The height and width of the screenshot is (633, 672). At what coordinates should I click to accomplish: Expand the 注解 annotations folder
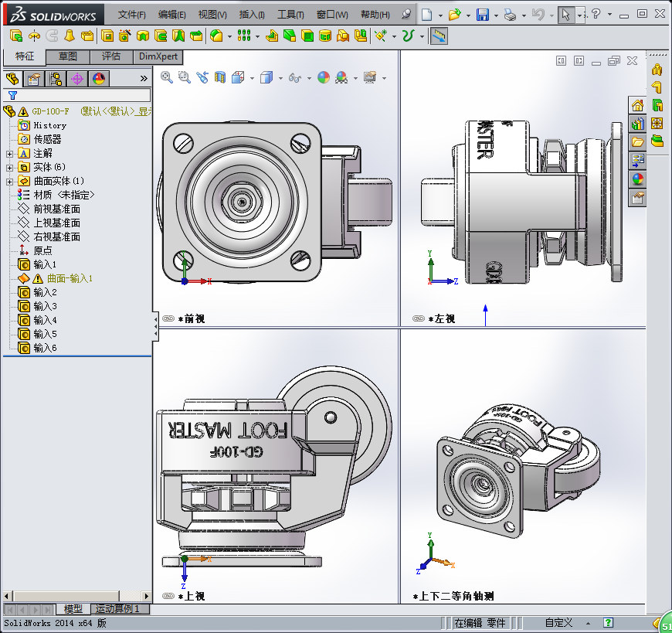(x=10, y=153)
